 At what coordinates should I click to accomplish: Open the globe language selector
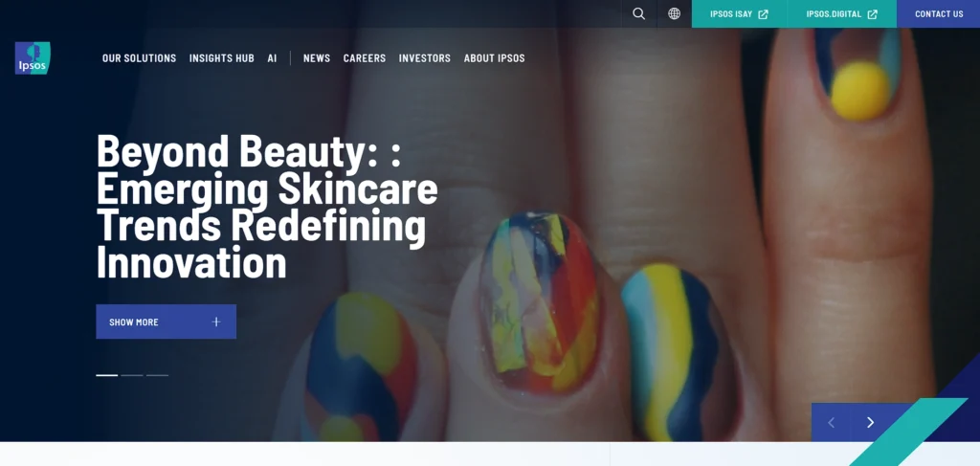(x=674, y=13)
